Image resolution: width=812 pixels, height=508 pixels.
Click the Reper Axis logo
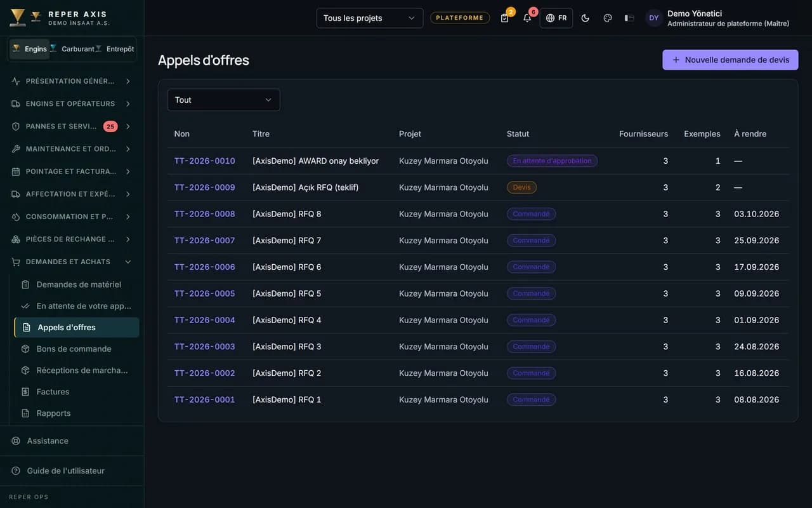click(x=18, y=17)
